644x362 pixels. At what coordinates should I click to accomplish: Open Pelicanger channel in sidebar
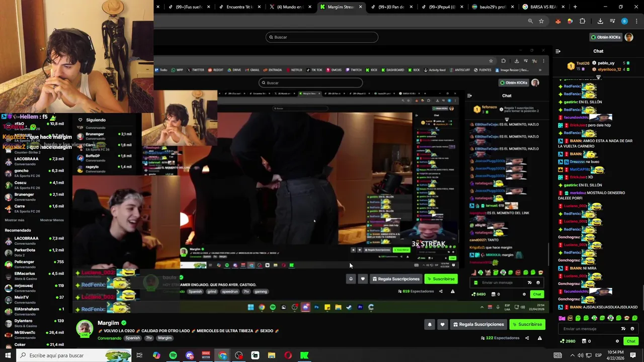point(34,264)
